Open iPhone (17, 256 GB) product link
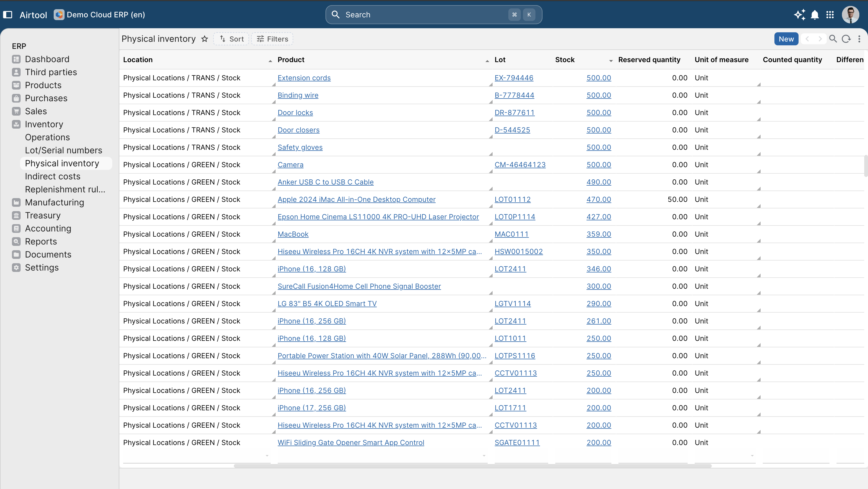This screenshot has width=868, height=489. click(x=312, y=408)
